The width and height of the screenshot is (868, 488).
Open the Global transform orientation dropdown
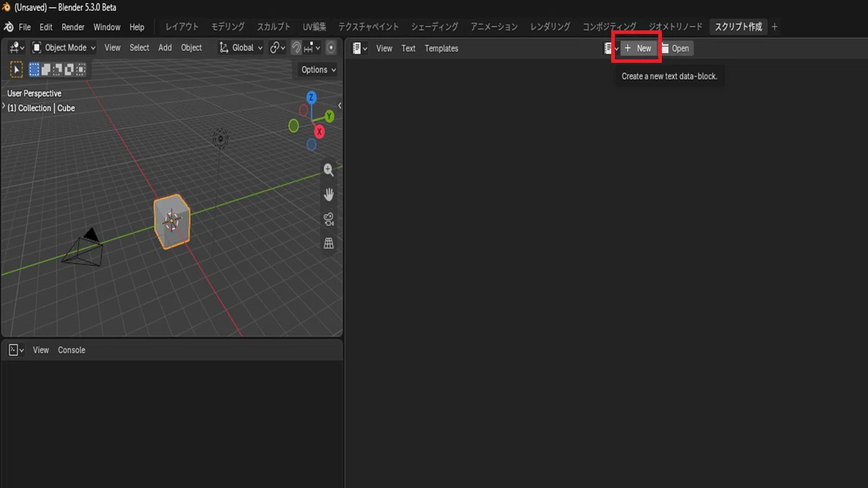click(241, 48)
